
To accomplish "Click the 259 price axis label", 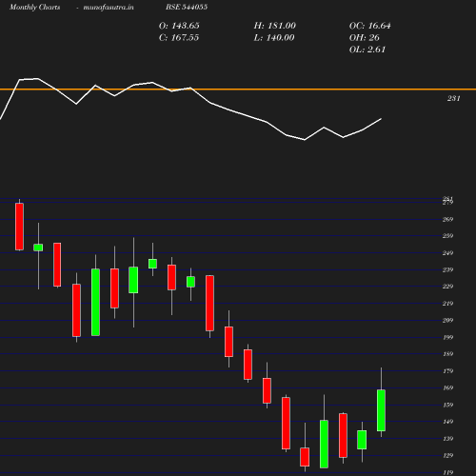I will click(x=447, y=236).
